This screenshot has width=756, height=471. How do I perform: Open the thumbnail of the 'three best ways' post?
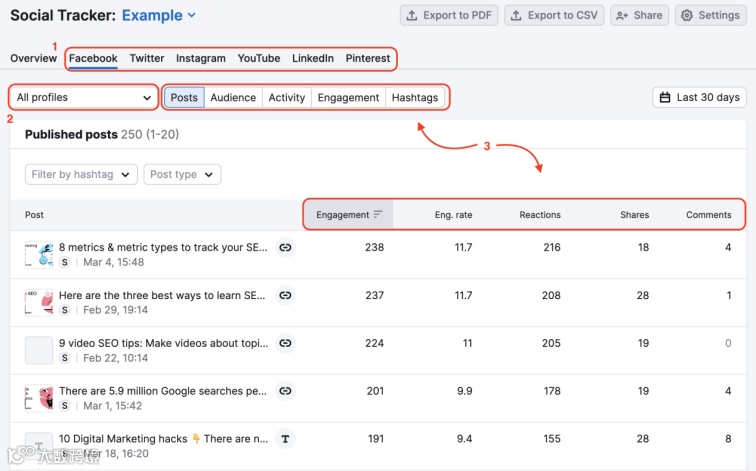39,302
